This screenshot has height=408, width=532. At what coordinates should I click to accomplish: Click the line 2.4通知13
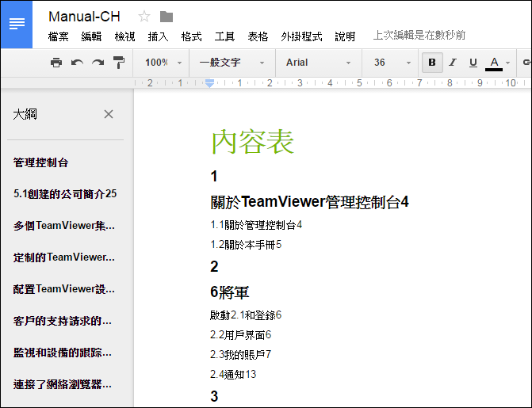(233, 375)
